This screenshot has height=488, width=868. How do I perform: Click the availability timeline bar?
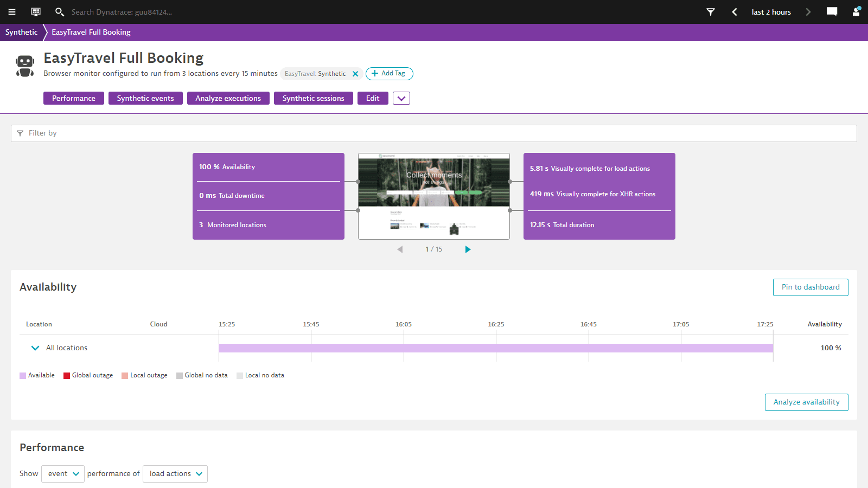(x=496, y=348)
